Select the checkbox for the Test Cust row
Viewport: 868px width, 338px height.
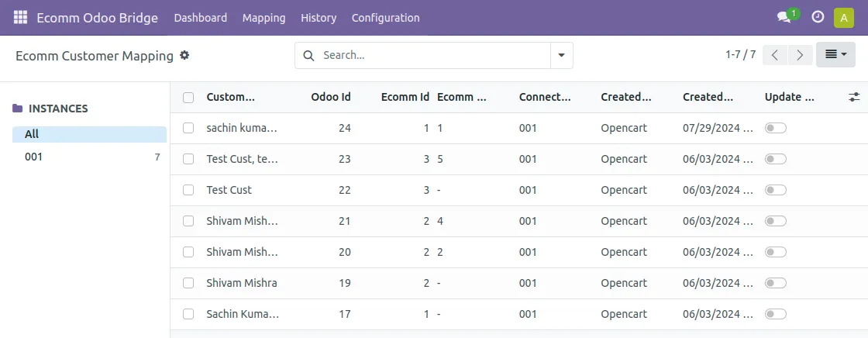tap(188, 190)
